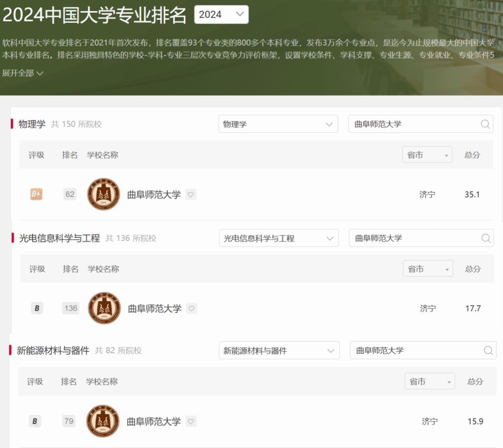Viewport: 503px width, 448px height.
Task: Click search input in 新能源材料与器件 section
Action: (417, 350)
